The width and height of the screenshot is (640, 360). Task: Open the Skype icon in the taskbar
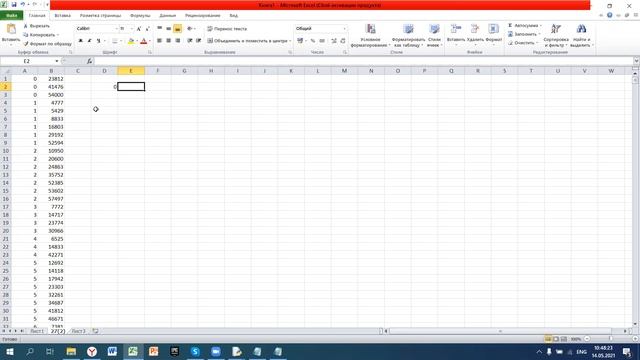tap(195, 351)
